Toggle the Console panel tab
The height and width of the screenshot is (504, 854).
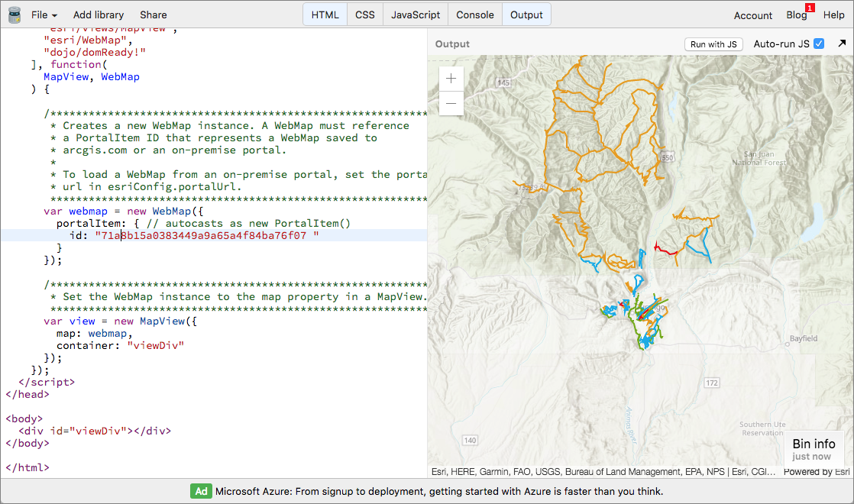pos(475,15)
